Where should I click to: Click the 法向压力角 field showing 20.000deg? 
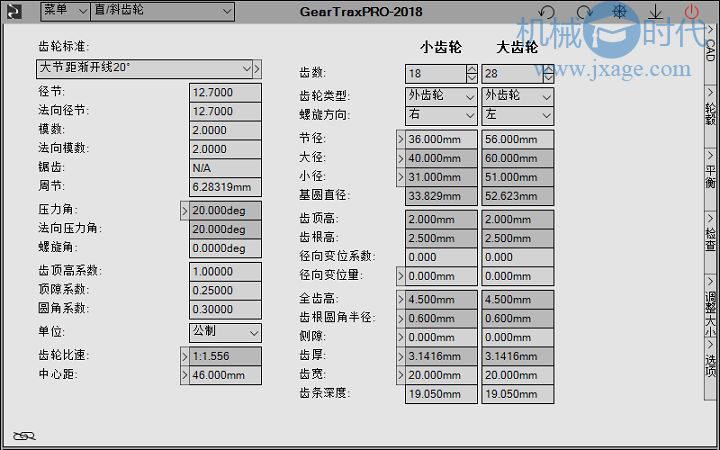(x=225, y=230)
